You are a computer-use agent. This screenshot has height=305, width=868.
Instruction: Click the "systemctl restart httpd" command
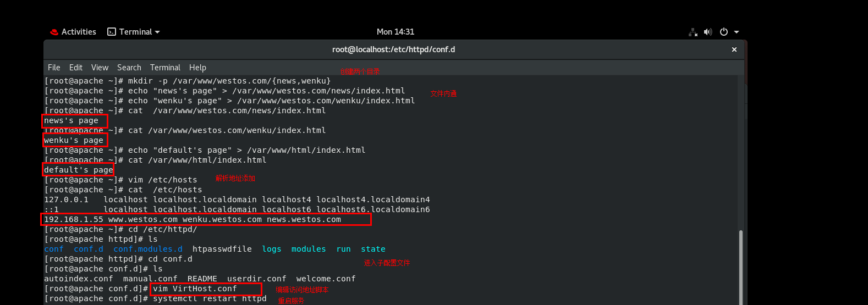coord(210,298)
